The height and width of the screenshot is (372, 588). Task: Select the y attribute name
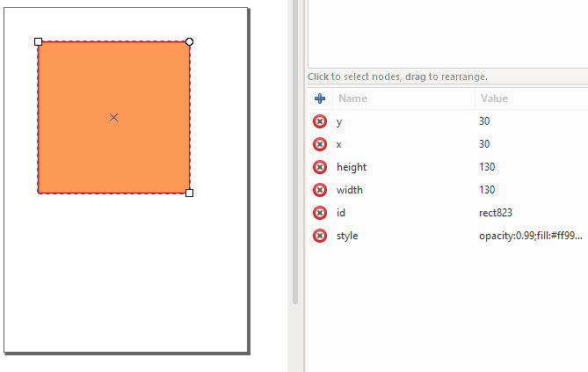coord(339,122)
